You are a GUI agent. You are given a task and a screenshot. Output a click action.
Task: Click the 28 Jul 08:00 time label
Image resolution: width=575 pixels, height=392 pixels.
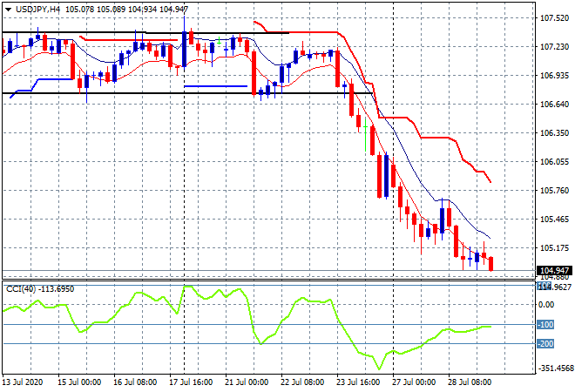(x=470, y=382)
